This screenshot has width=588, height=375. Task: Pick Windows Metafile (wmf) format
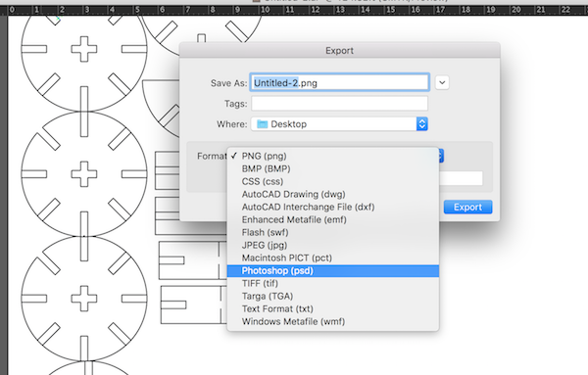click(333, 321)
